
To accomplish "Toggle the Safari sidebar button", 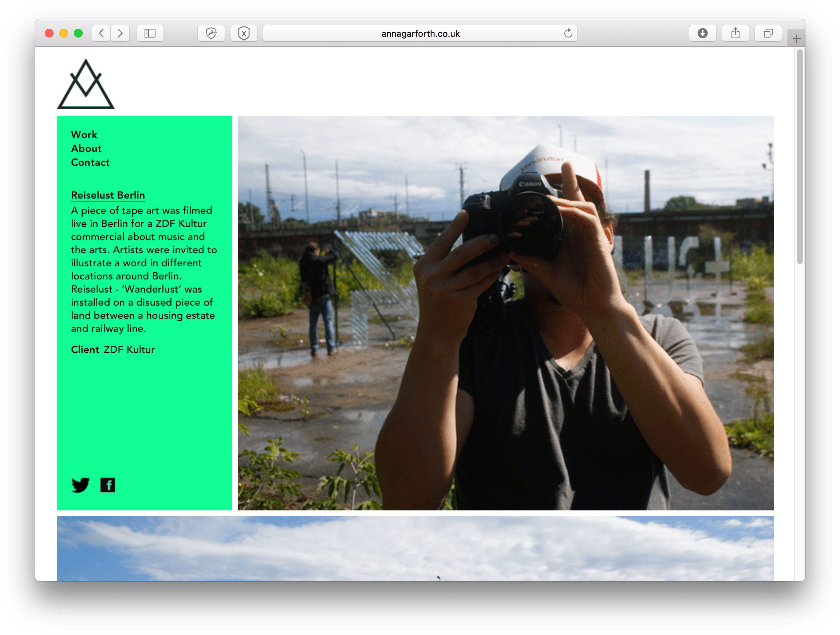I will [x=150, y=34].
